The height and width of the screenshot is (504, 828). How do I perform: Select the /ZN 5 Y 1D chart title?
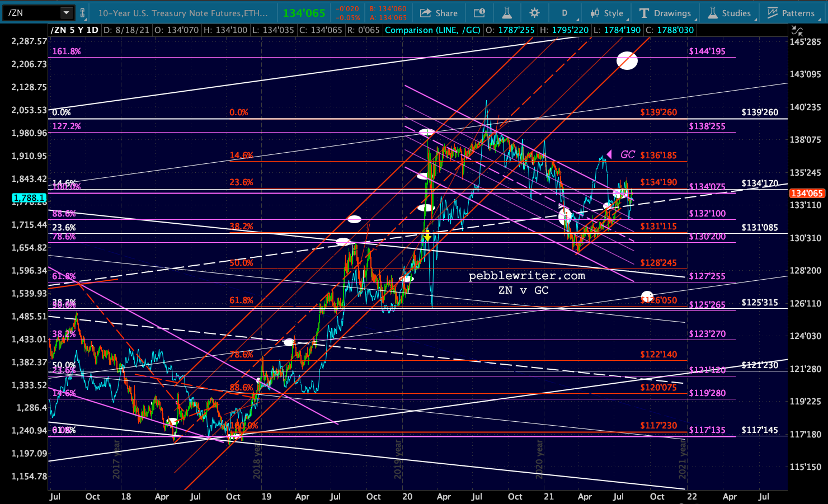[74, 30]
